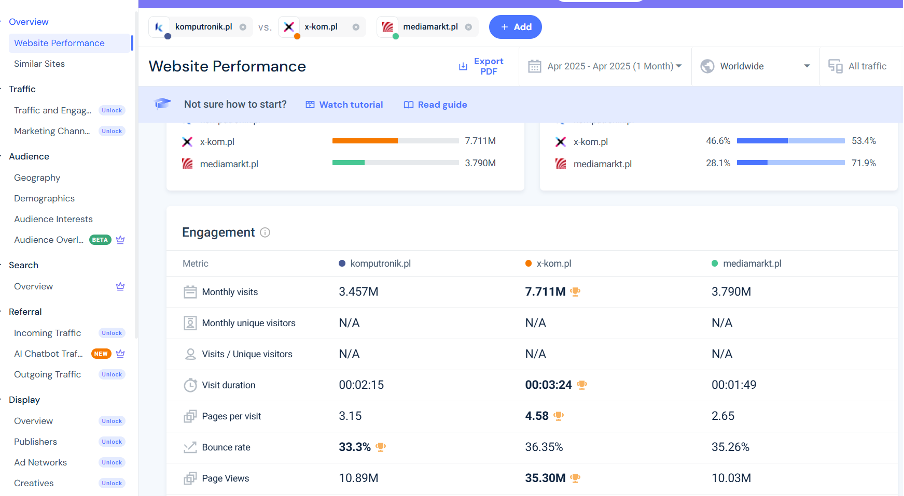Click the sidebar vertical scrollbar
Screen dimensions: 904x496
click(136, 173)
